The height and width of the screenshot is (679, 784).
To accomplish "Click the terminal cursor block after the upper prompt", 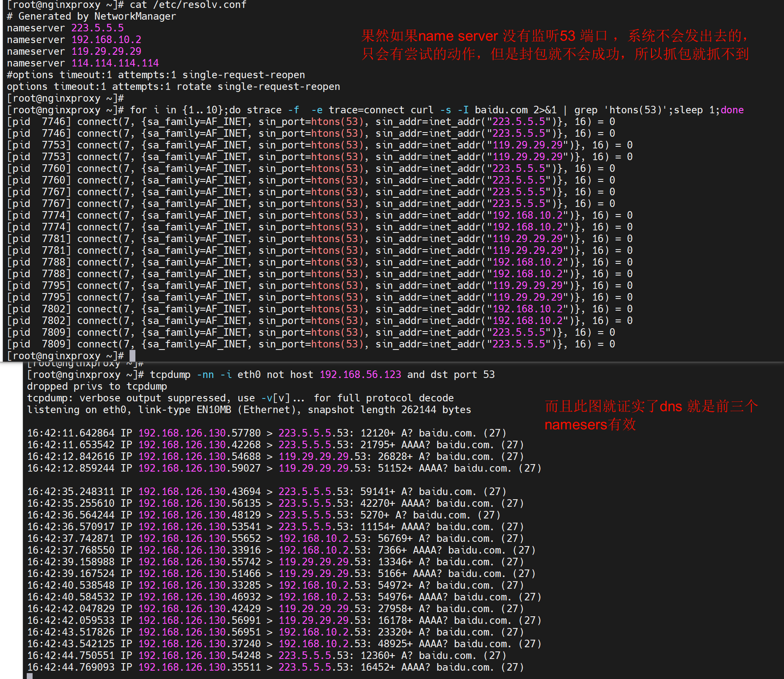I will point(132,356).
